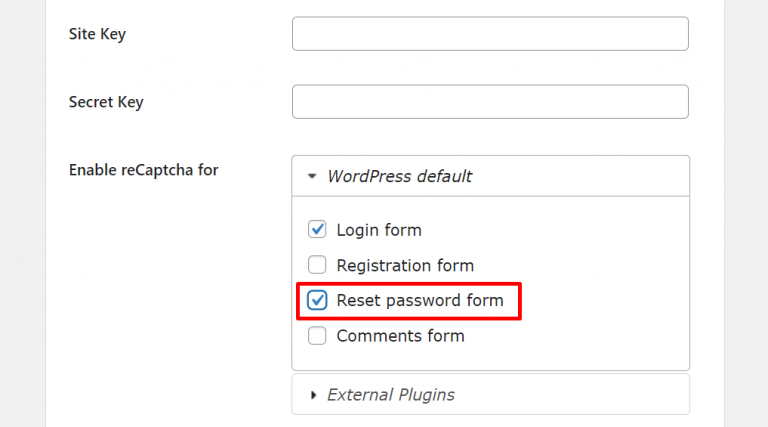Focus the Secret Key text field
Viewport: 768px width, 427px height.
[490, 102]
